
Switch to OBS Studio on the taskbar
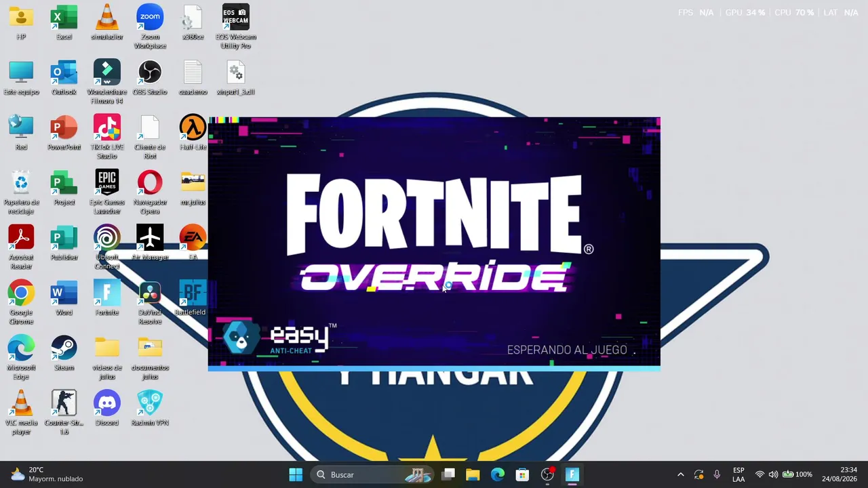[x=547, y=474]
